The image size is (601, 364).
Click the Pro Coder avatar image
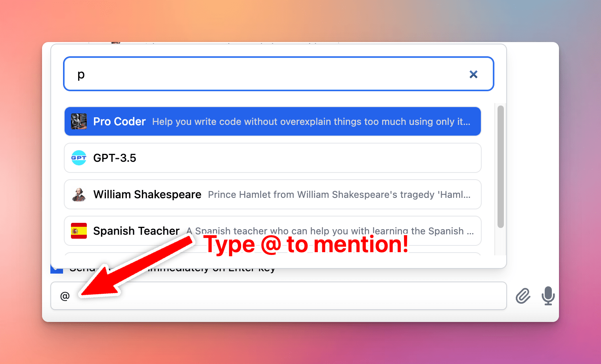pyautogui.click(x=79, y=121)
